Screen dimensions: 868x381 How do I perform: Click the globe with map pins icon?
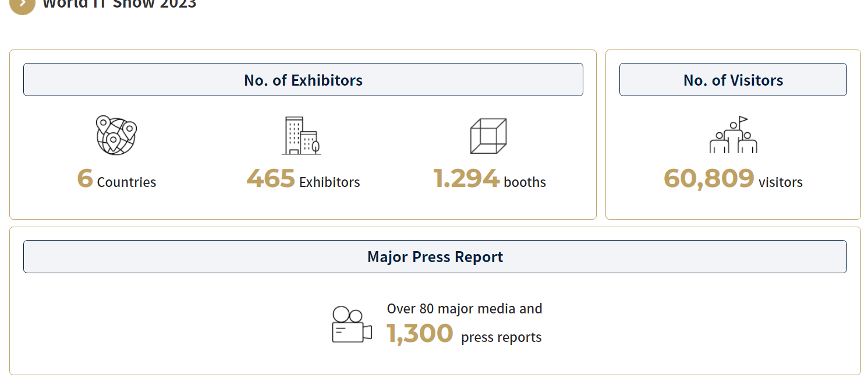116,135
